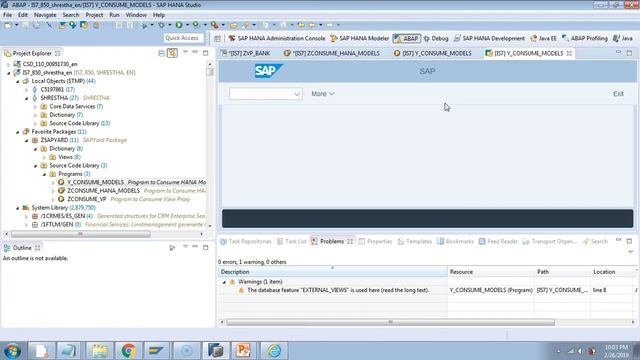Click the Exit button in SAP GUI
Image resolution: width=640 pixels, height=360 pixels.
(x=618, y=94)
